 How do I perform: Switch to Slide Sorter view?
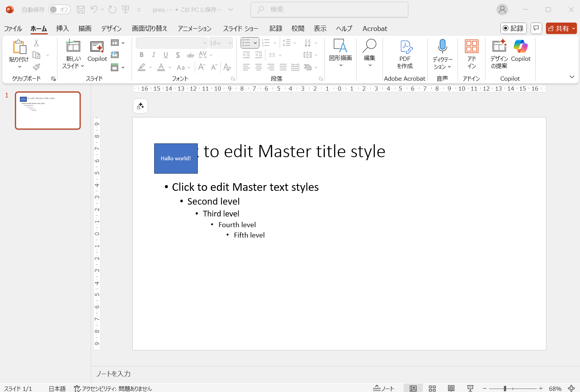click(x=432, y=389)
